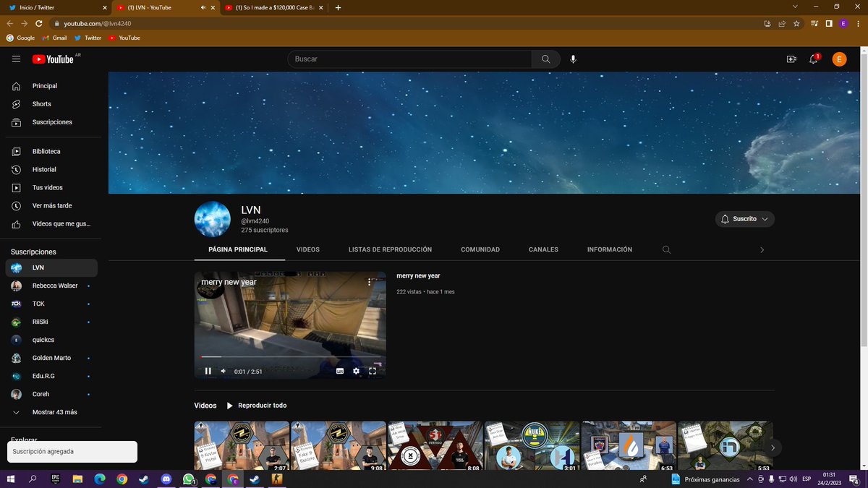The height and width of the screenshot is (488, 868).
Task: Open the Twitter bookmark
Action: (x=88, y=38)
